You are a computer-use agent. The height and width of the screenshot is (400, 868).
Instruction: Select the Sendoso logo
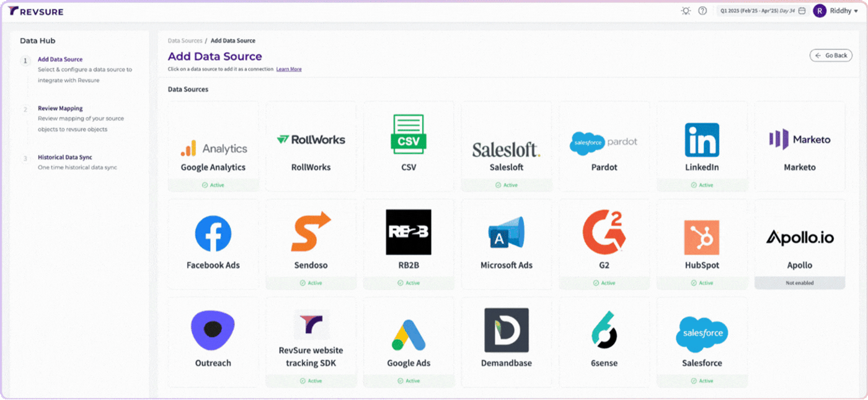[311, 232]
